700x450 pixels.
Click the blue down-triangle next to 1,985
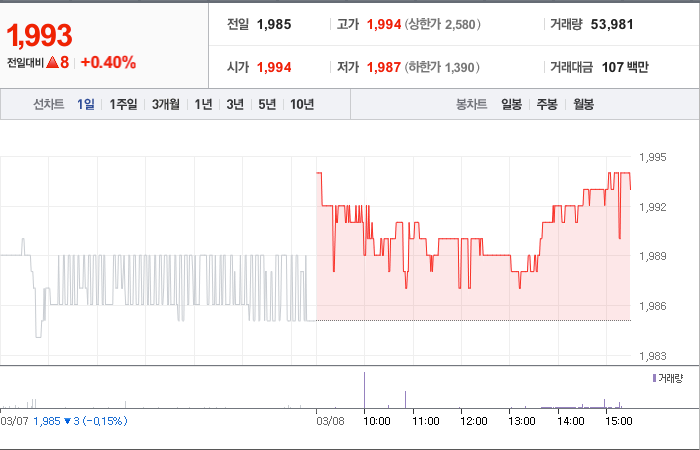67,421
